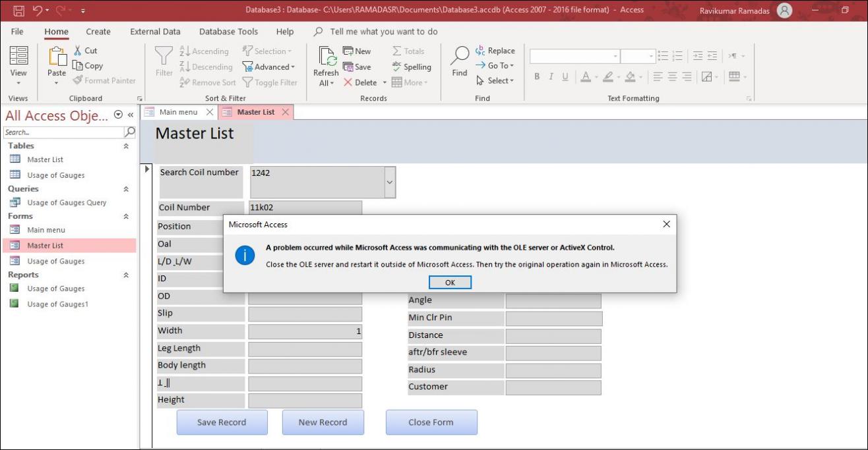Close the Master List tab

(x=285, y=112)
